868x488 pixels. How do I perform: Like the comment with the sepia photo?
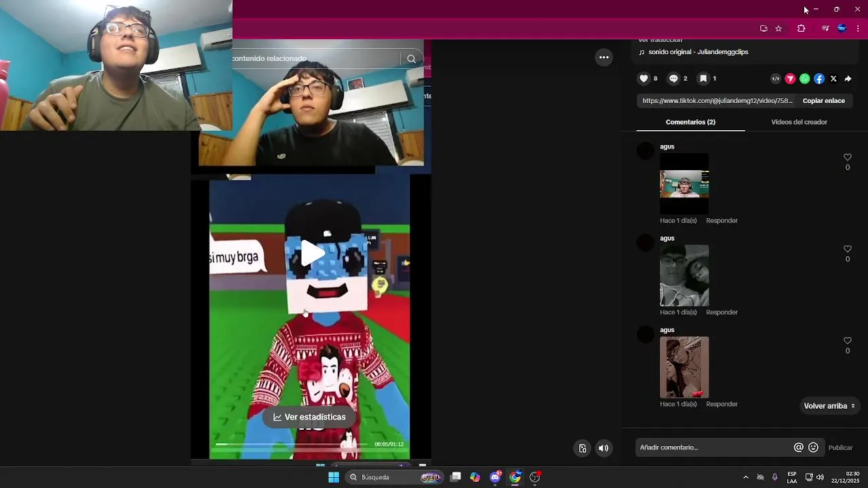(847, 341)
